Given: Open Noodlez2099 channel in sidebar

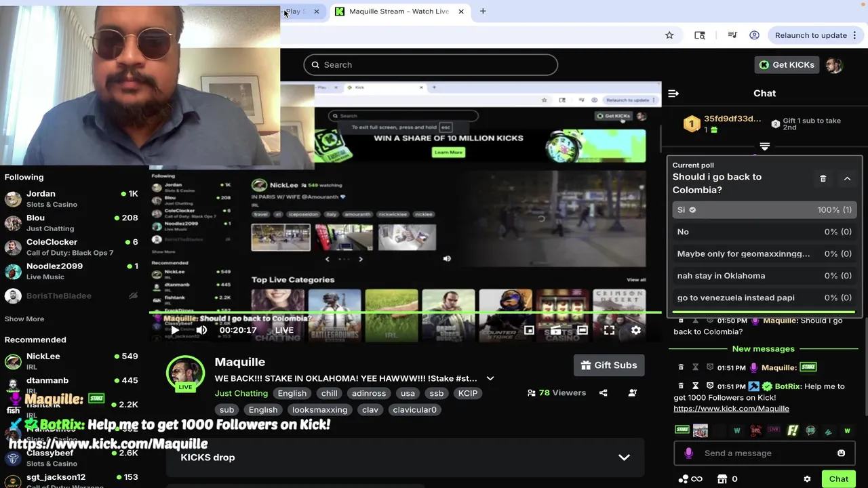Looking at the screenshot, I should click(x=71, y=271).
